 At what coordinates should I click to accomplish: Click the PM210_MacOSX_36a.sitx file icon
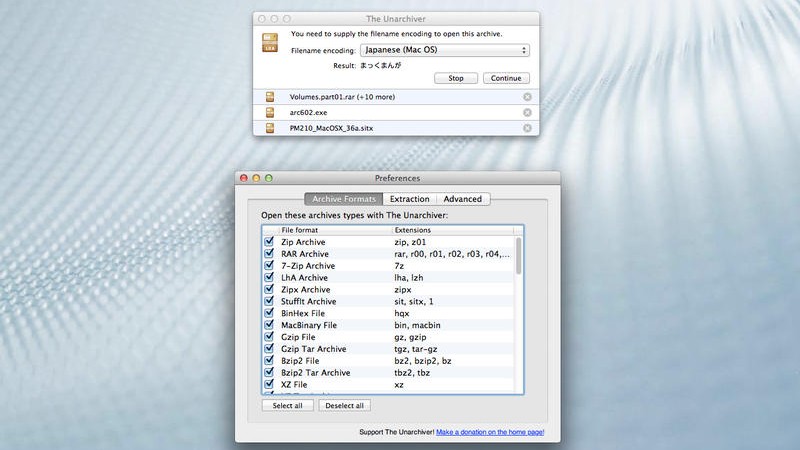coord(269,127)
